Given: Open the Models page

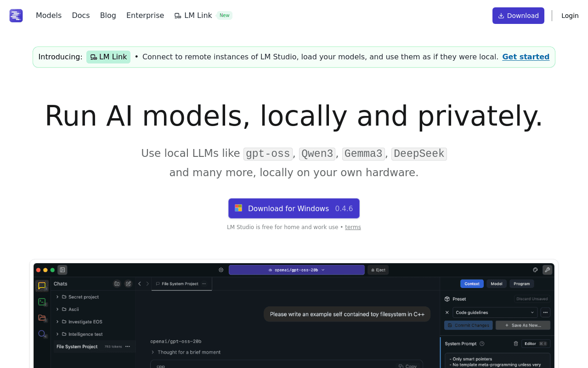Looking at the screenshot, I should tap(49, 16).
